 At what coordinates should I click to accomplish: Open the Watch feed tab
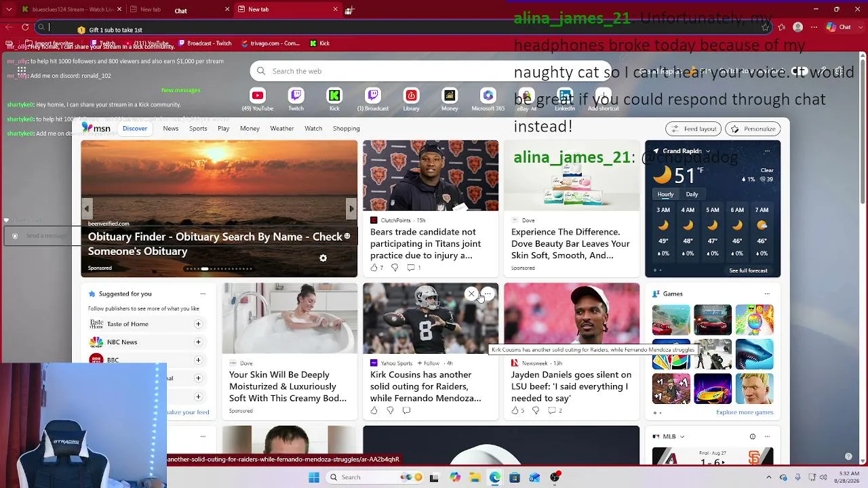[313, 128]
